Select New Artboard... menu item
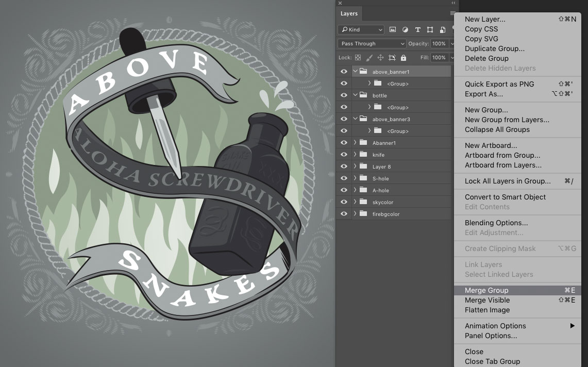The height and width of the screenshot is (367, 588). point(517,145)
